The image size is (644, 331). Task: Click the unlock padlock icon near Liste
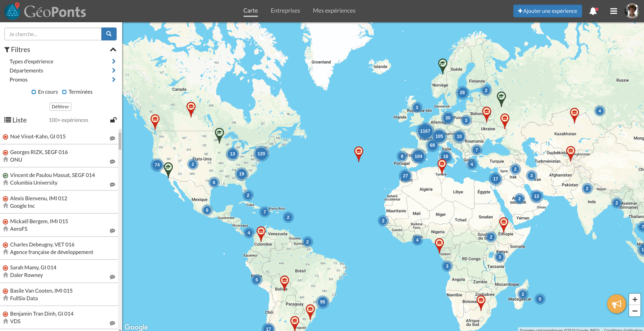tap(113, 120)
